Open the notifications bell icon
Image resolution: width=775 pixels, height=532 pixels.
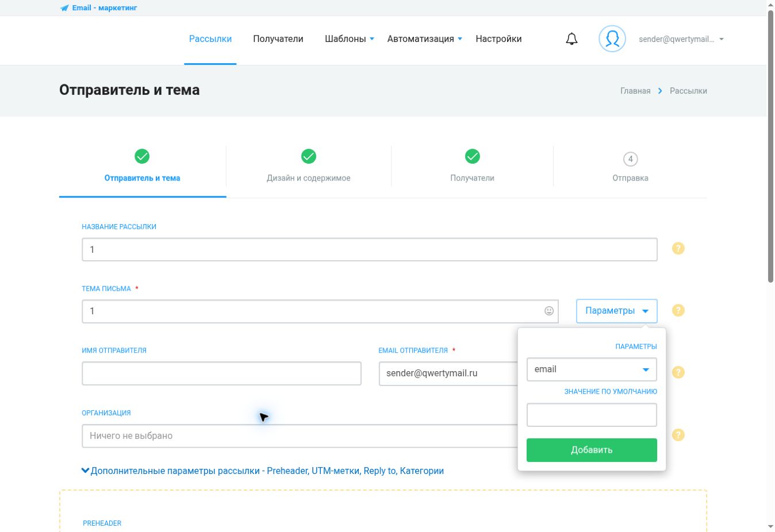(571, 39)
